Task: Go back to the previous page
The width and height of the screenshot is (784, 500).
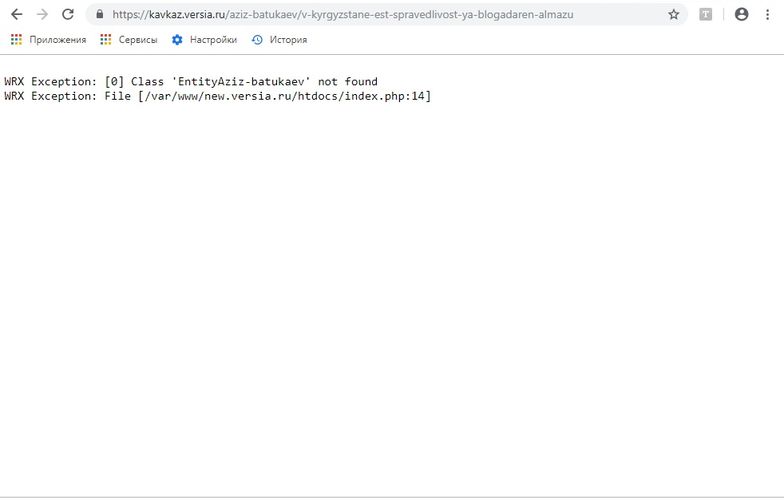Action: (16, 14)
